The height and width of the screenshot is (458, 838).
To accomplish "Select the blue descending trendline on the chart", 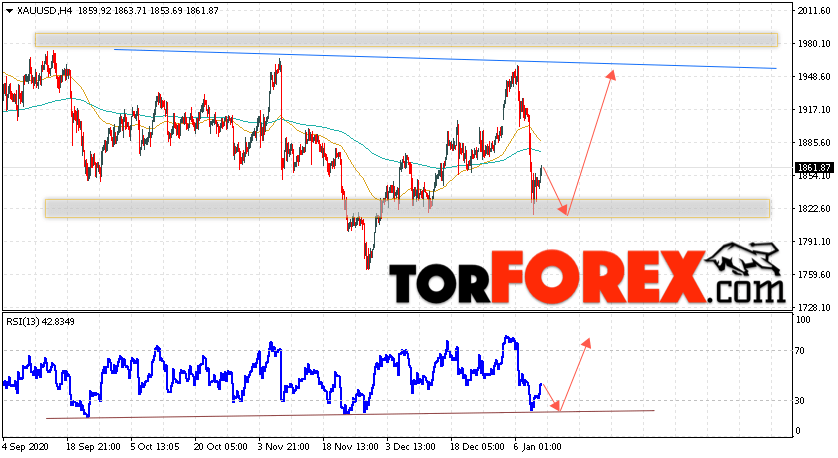I will [445, 59].
